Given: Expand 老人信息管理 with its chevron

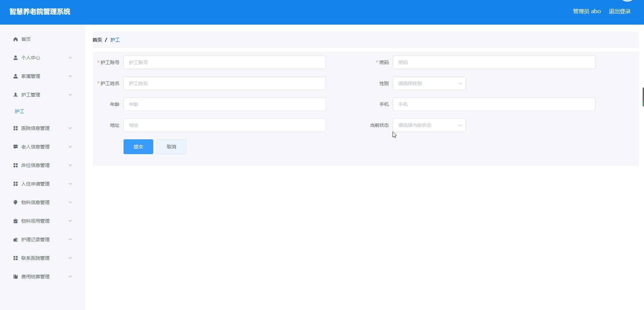Looking at the screenshot, I should (70, 147).
